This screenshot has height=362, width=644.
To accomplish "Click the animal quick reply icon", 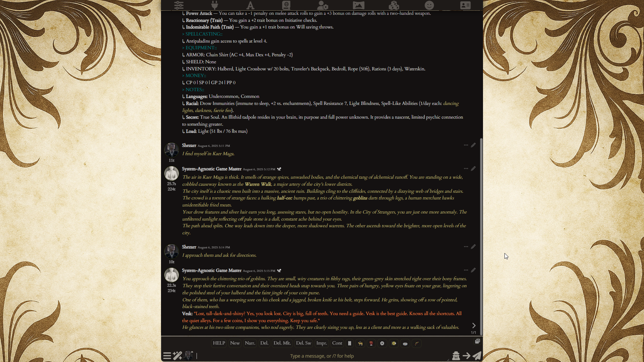I will [x=360, y=343].
